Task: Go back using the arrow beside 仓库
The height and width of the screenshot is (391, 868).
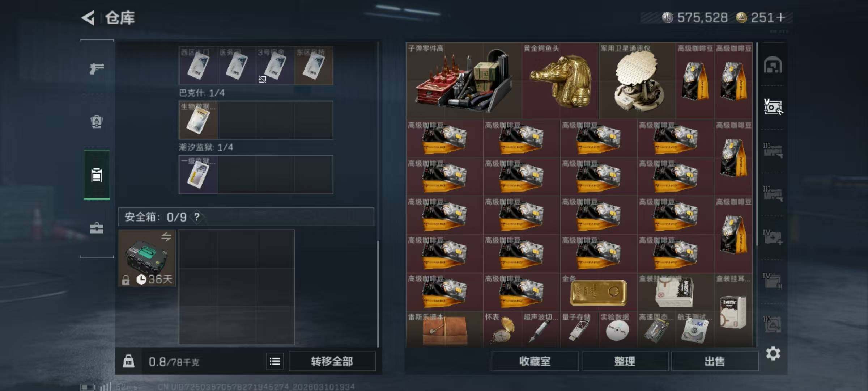Action: (88, 17)
